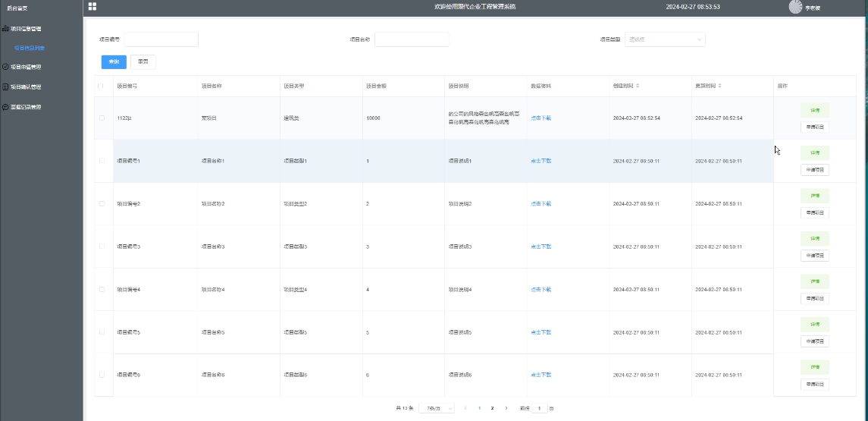Click 申请项目 for the 项目编号3 row
Viewport: 868px width, 421px height.
tap(815, 256)
